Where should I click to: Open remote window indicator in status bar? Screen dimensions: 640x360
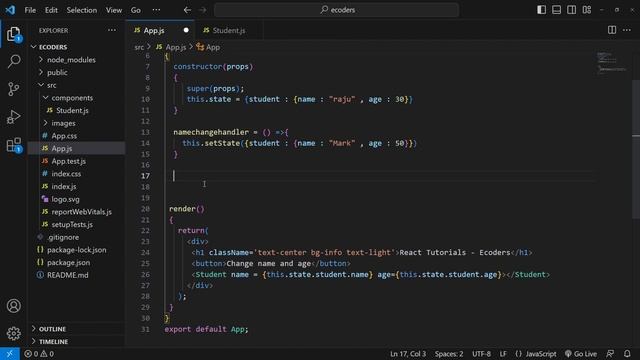pyautogui.click(x=9, y=354)
